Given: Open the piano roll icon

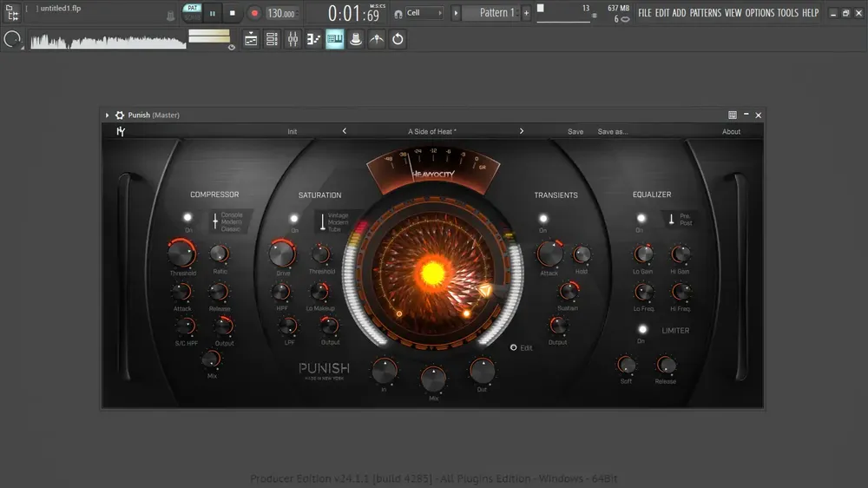Looking at the screenshot, I should point(314,39).
